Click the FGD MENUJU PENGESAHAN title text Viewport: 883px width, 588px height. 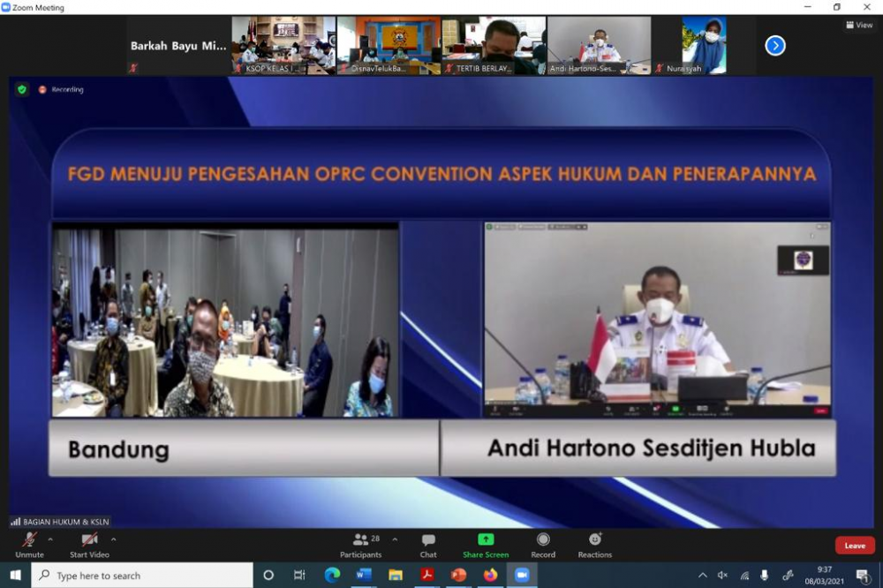[x=442, y=174]
